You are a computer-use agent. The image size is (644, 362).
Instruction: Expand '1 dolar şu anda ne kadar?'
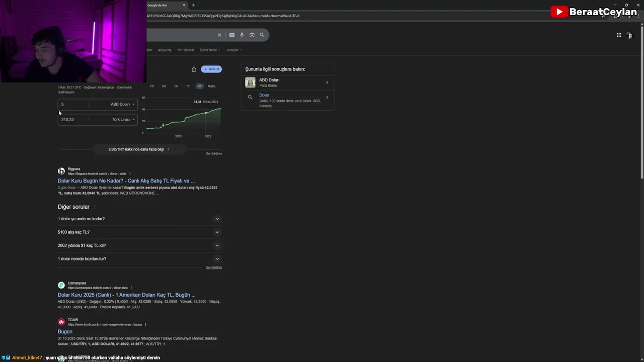pos(139,219)
